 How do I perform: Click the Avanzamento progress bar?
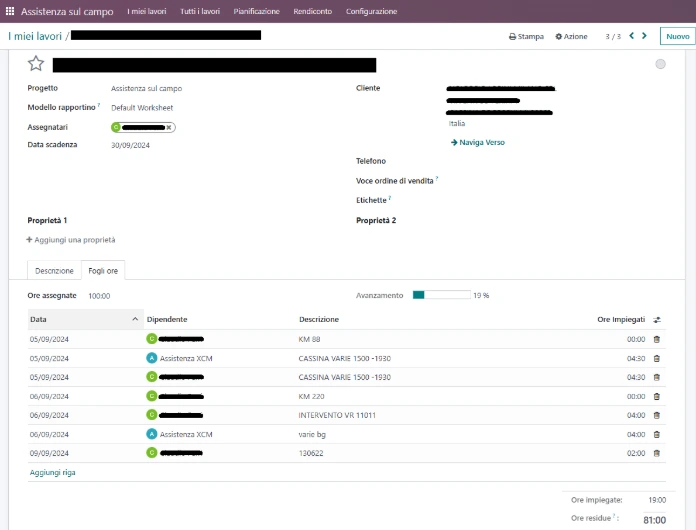[x=441, y=295]
